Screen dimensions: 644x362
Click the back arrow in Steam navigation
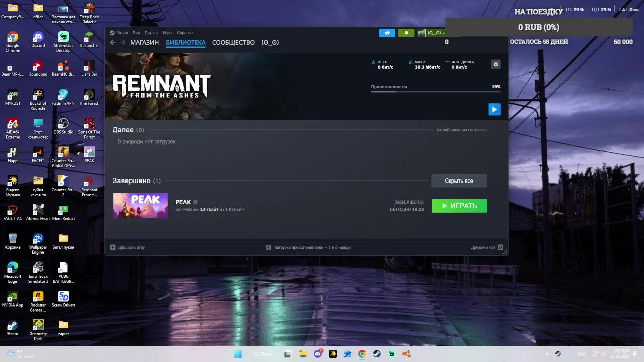point(113,42)
